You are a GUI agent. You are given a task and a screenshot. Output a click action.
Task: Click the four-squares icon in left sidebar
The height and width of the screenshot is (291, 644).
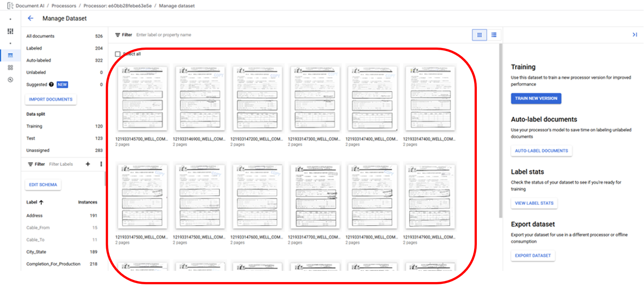(10, 67)
